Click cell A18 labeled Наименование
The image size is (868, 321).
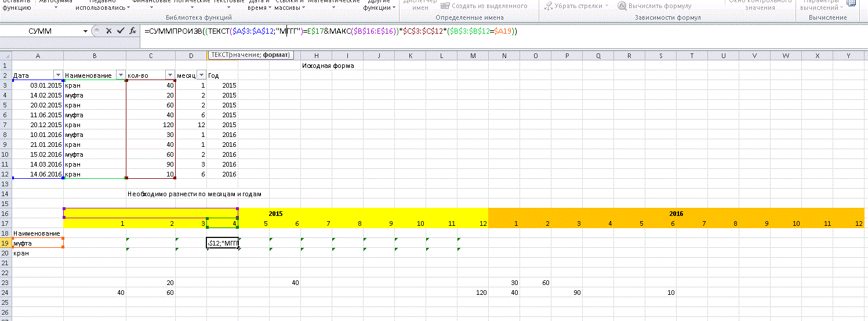pos(38,233)
